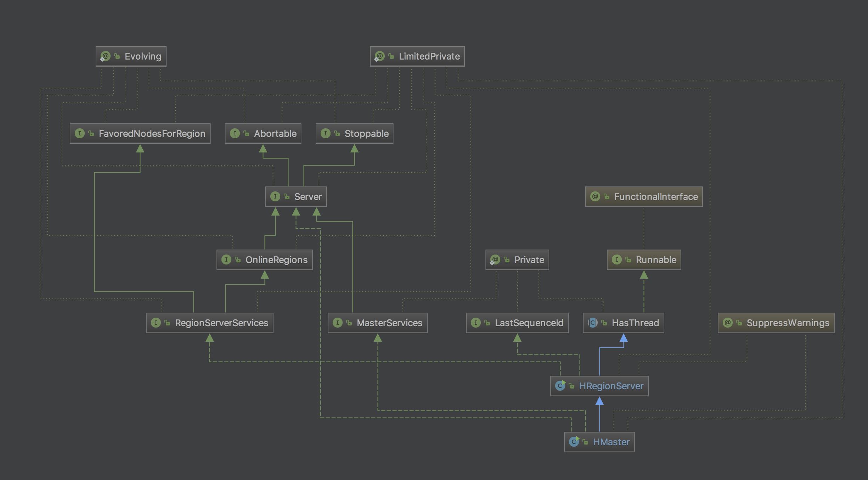Click the interface icon on Server node
This screenshot has width=868, height=480.
coord(275,197)
